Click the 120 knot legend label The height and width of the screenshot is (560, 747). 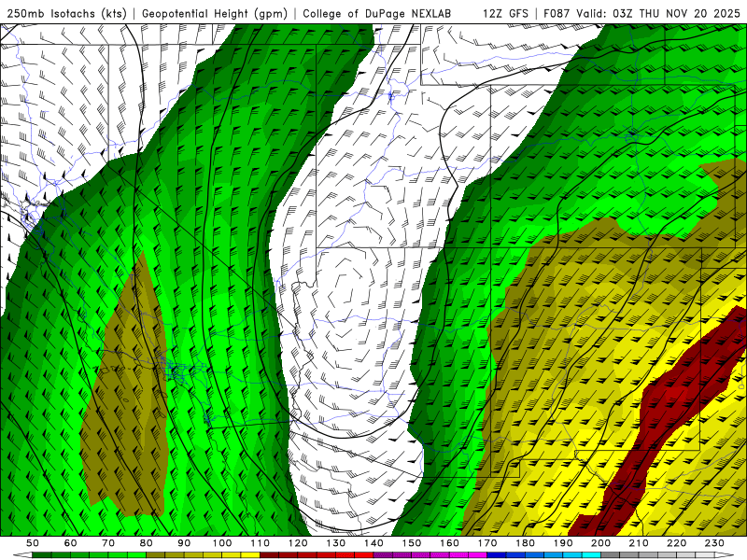click(298, 543)
